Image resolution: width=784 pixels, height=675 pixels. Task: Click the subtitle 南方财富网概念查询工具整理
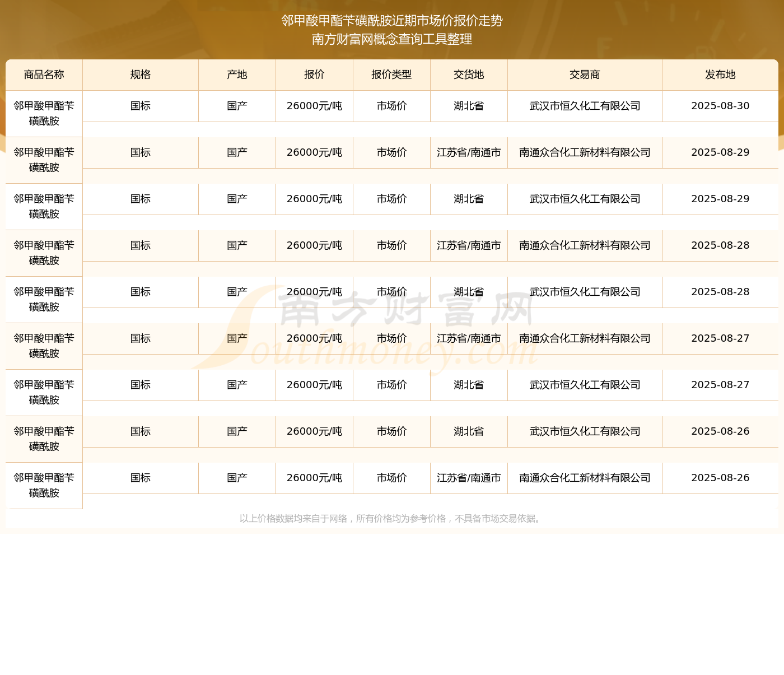(392, 39)
